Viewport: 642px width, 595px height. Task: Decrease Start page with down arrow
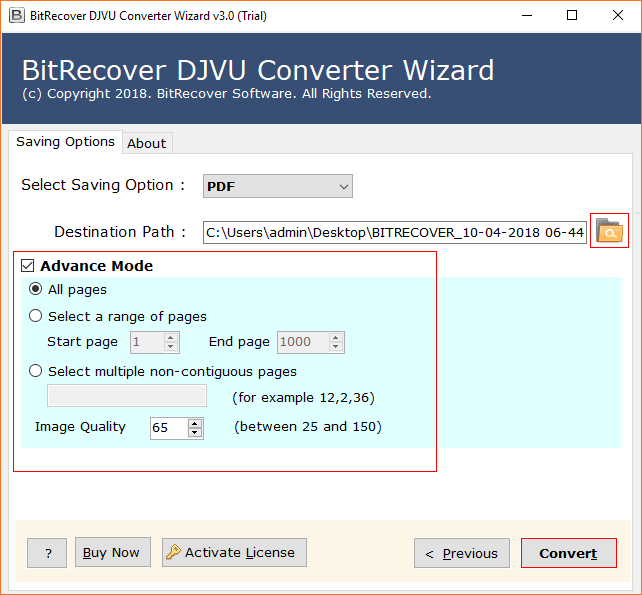point(171,347)
